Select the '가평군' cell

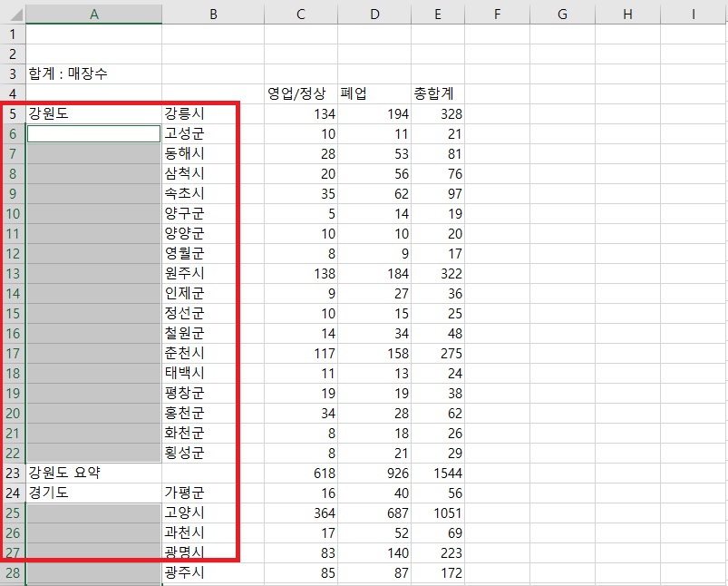[213, 493]
